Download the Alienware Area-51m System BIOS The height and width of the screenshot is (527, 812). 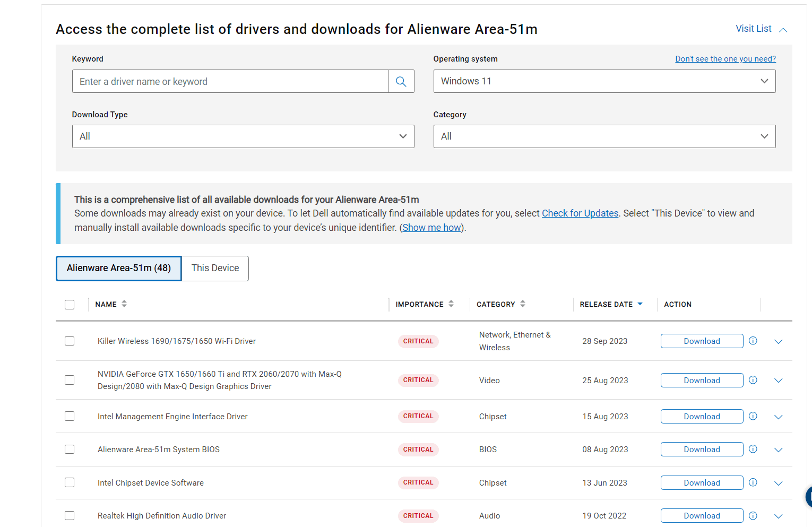click(x=702, y=450)
